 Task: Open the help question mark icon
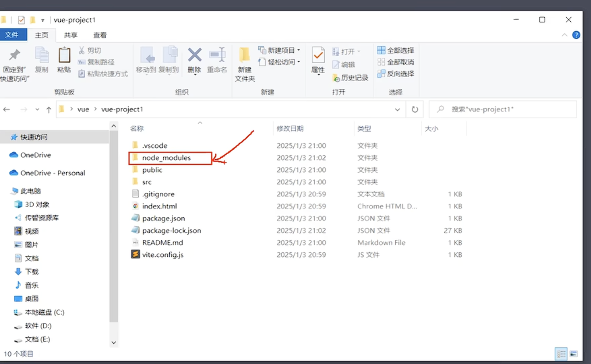(x=576, y=35)
